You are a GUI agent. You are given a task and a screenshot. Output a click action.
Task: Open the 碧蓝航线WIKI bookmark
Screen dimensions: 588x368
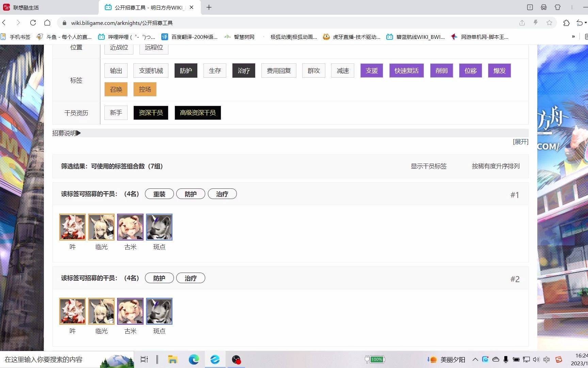pos(415,37)
